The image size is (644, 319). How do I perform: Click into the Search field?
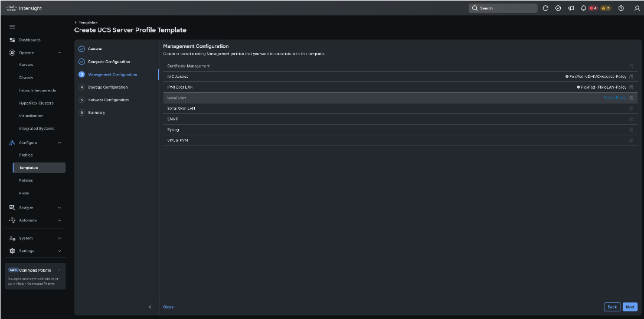click(x=503, y=8)
